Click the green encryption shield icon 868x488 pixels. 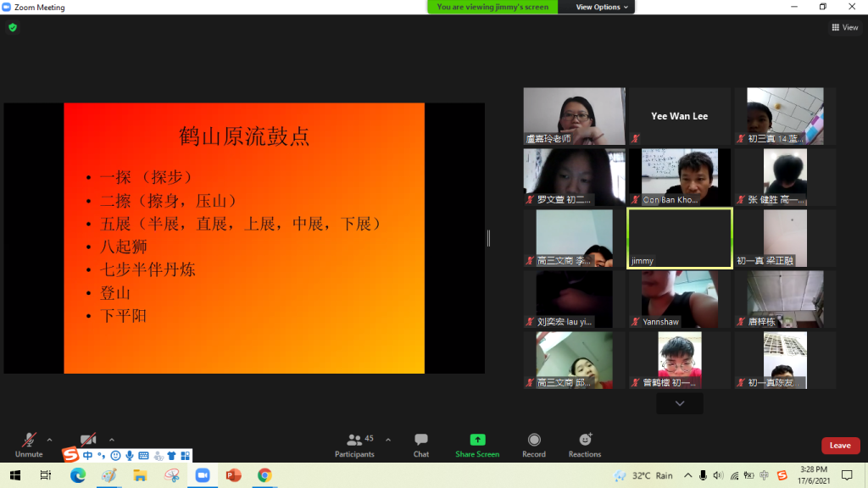[13, 27]
